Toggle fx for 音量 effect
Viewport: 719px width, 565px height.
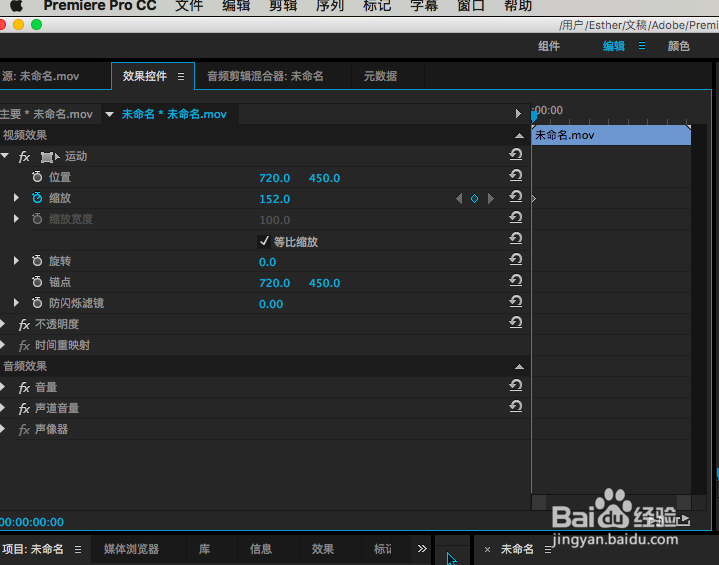[24, 388]
